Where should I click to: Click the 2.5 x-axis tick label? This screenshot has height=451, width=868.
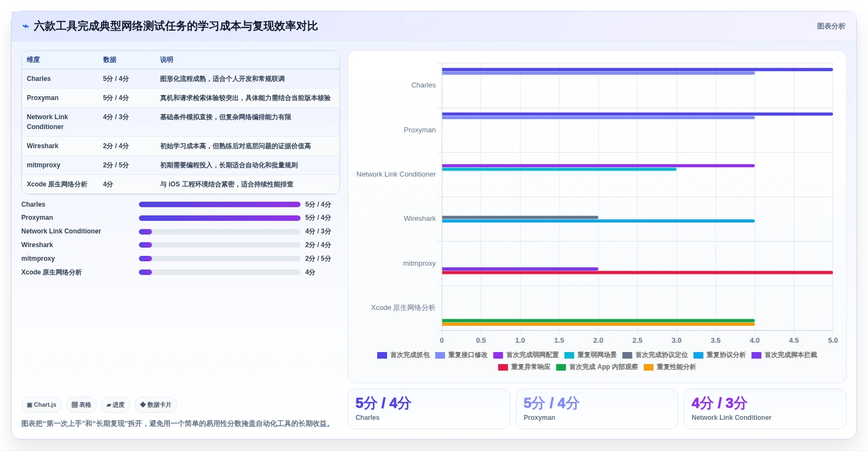(x=637, y=341)
